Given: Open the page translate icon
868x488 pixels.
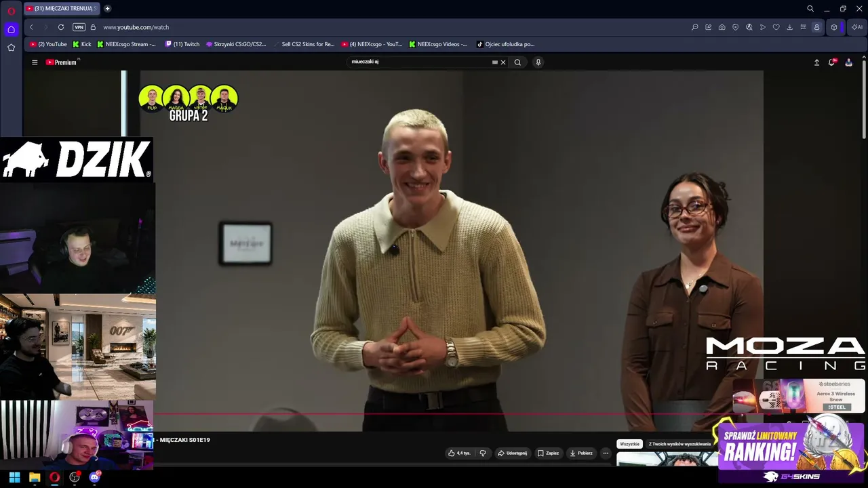Looking at the screenshot, I should pos(749,27).
